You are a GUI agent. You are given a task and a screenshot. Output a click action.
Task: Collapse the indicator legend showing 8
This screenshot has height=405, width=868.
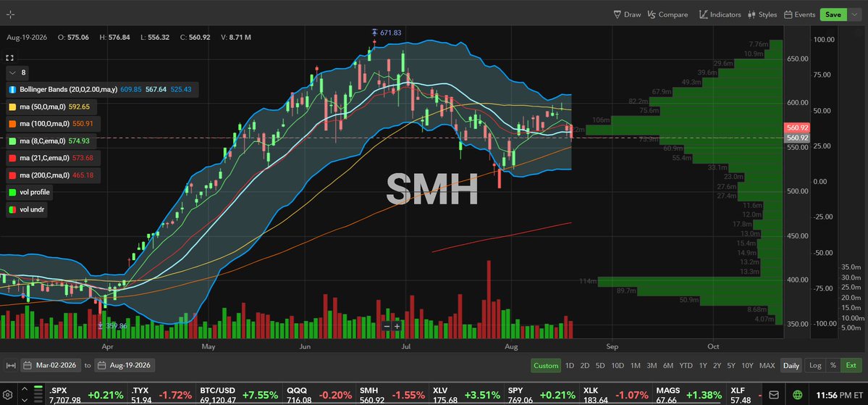coord(17,72)
